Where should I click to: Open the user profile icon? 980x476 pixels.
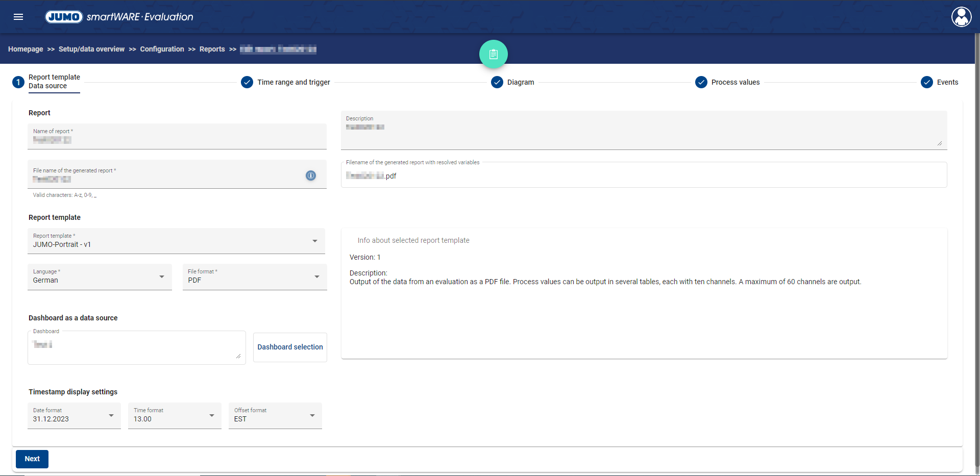[961, 17]
